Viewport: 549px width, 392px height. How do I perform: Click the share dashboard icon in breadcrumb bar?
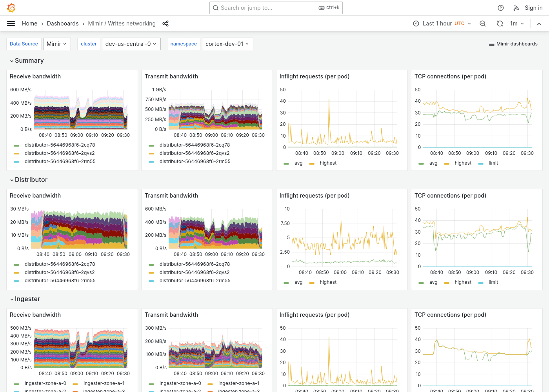pyautogui.click(x=165, y=24)
